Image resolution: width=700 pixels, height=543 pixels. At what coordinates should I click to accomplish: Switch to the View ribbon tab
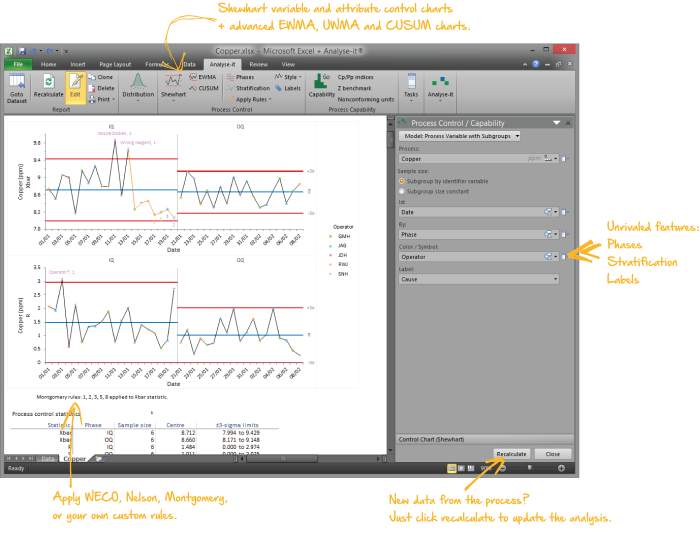tap(288, 64)
